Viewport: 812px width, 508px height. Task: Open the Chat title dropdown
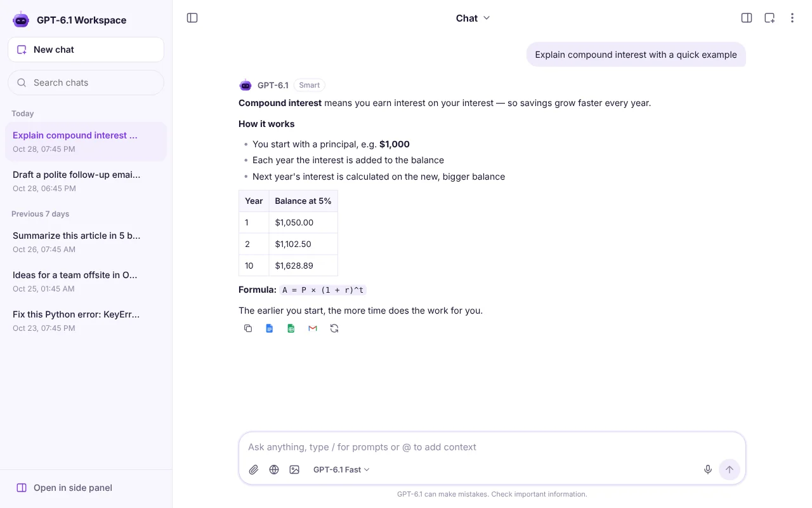(473, 18)
